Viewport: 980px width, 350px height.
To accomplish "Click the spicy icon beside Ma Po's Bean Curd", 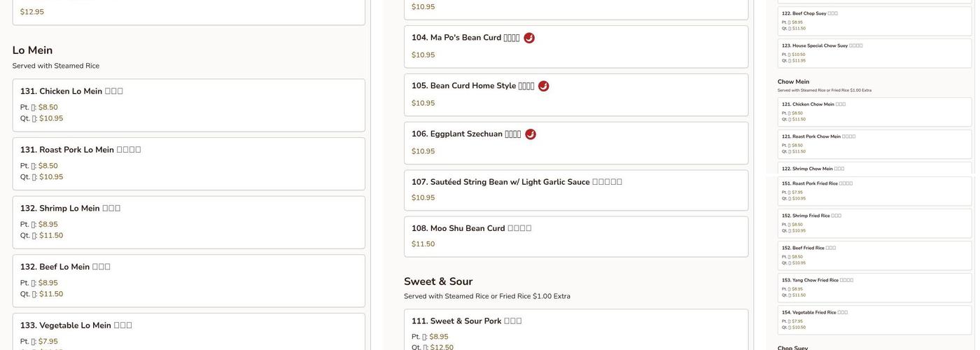I will 529,38.
